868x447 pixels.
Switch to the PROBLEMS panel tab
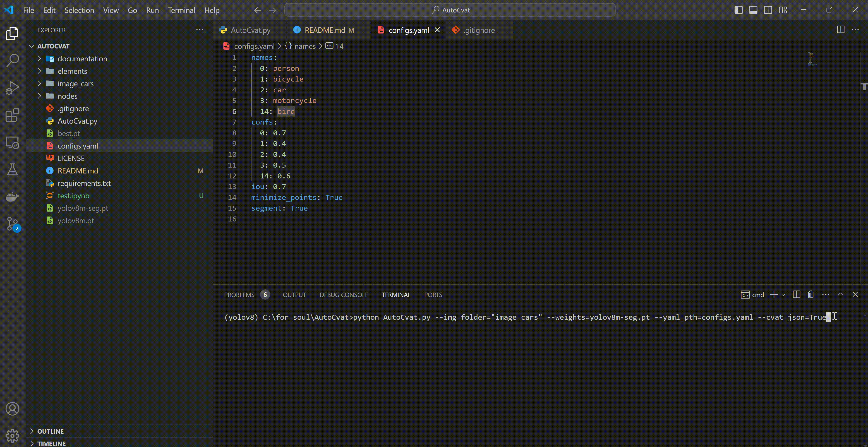(x=239, y=295)
